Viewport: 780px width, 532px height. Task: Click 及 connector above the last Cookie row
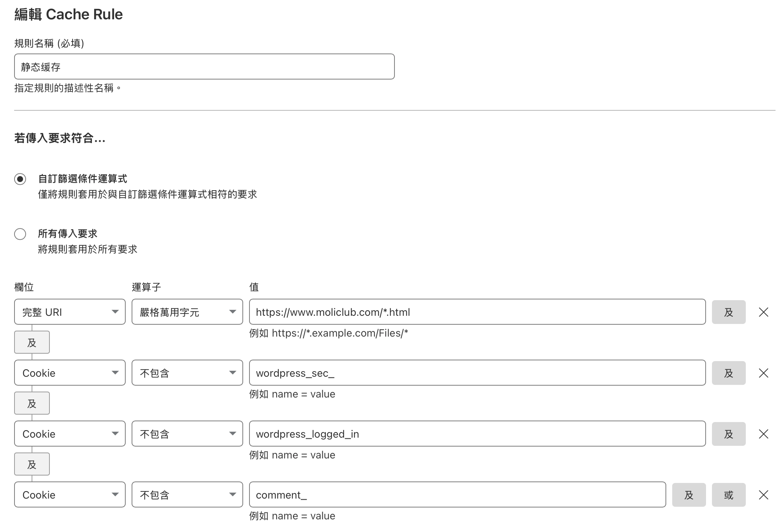32,464
